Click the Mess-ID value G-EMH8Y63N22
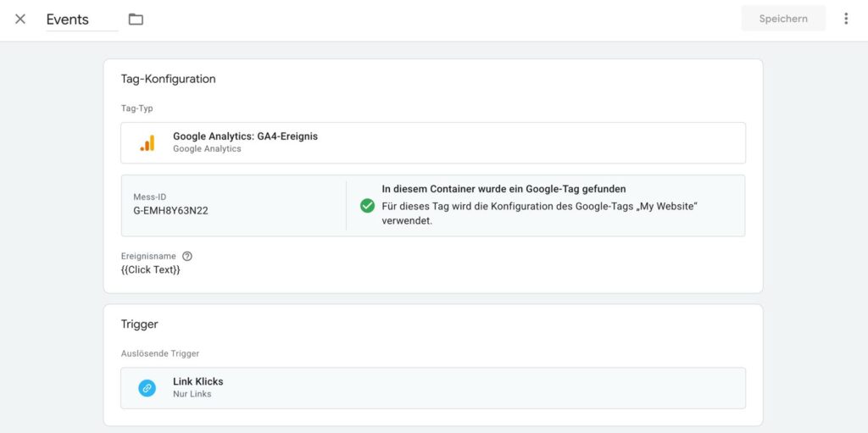Screen dimensions: 868x433 pos(170,211)
